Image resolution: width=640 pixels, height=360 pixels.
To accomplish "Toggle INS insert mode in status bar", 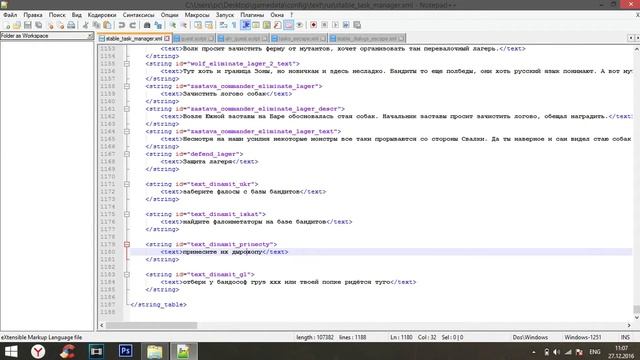I will coord(625,338).
